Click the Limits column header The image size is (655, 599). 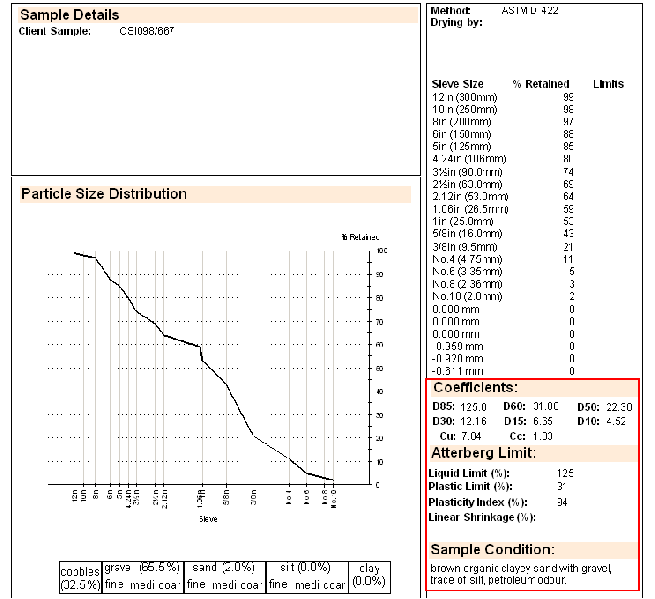pyautogui.click(x=608, y=84)
